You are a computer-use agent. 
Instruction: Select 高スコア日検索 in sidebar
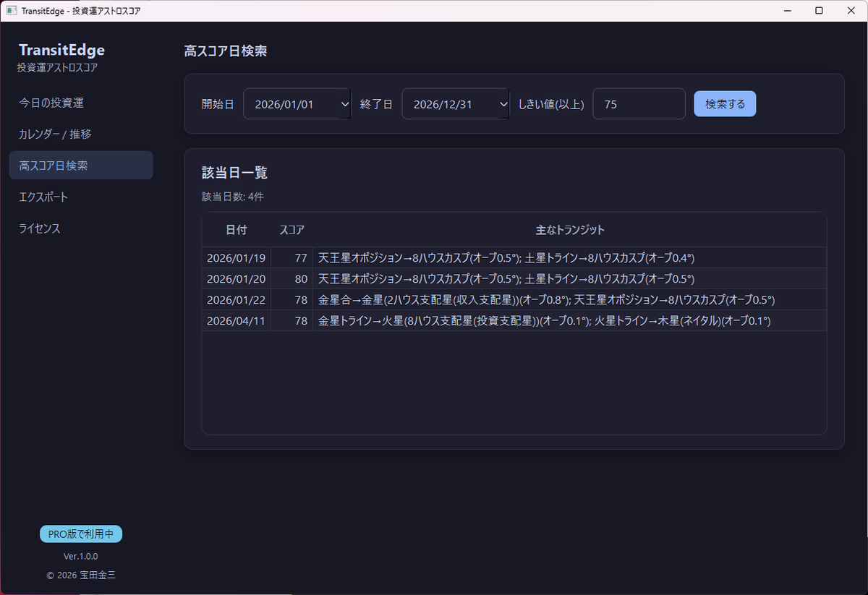pyautogui.click(x=81, y=166)
